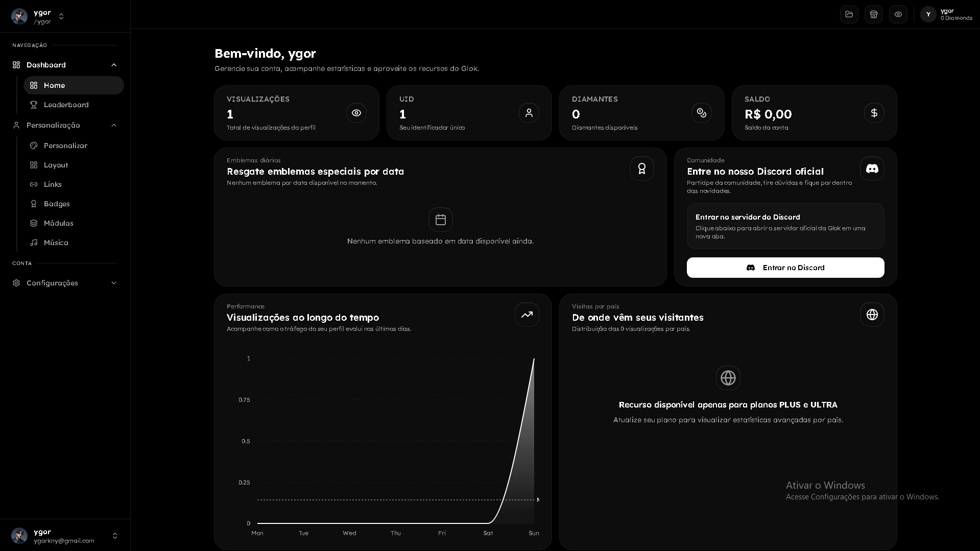The image size is (980, 551).
Task: Click the folder icon in top bar
Action: coord(849,14)
